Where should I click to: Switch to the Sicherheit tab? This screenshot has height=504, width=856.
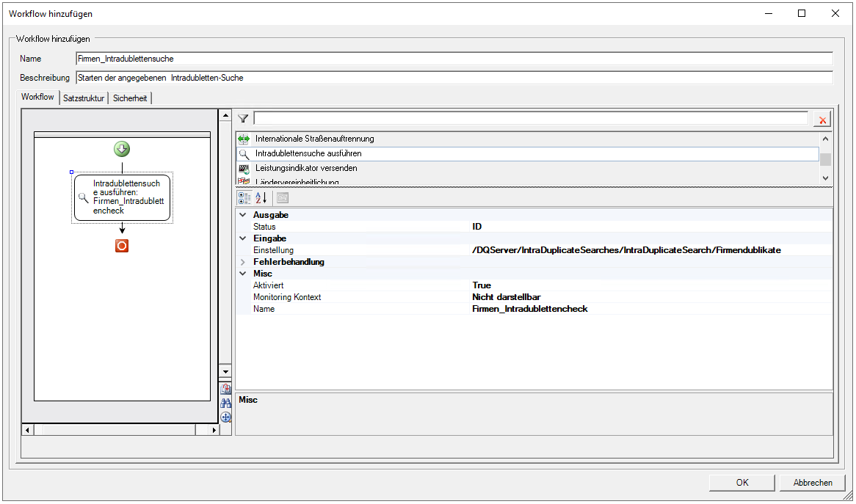point(130,98)
